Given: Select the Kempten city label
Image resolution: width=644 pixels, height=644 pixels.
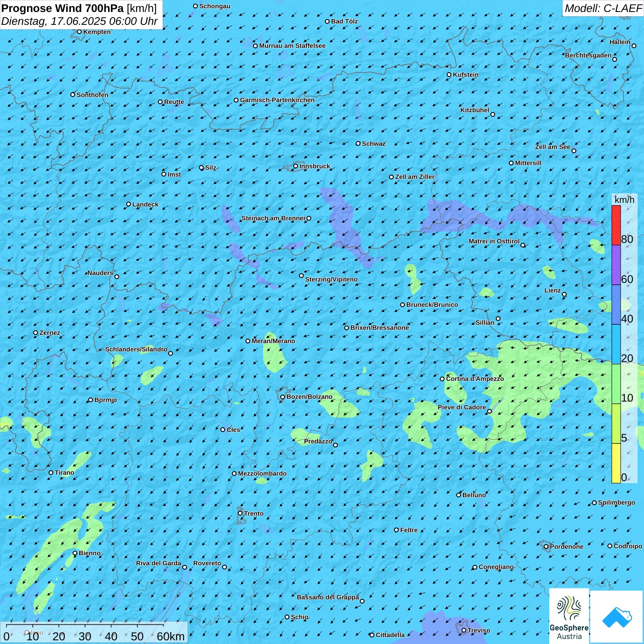Looking at the screenshot, I should tap(97, 32).
